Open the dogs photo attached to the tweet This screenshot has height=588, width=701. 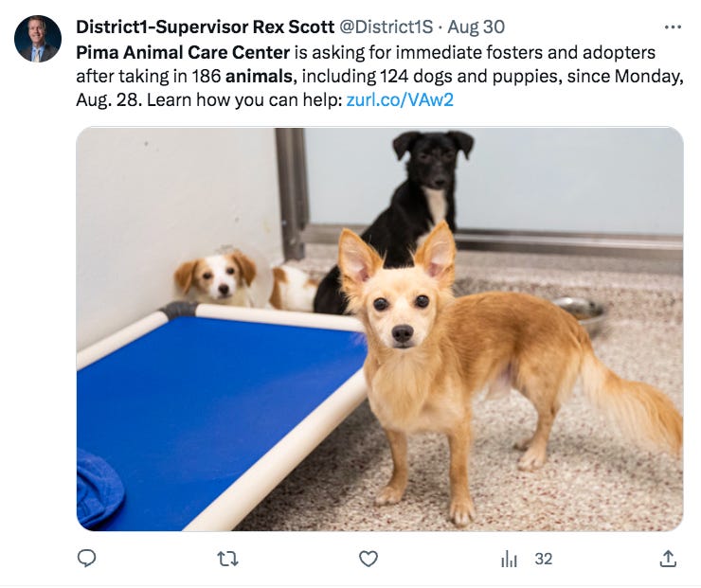click(380, 330)
